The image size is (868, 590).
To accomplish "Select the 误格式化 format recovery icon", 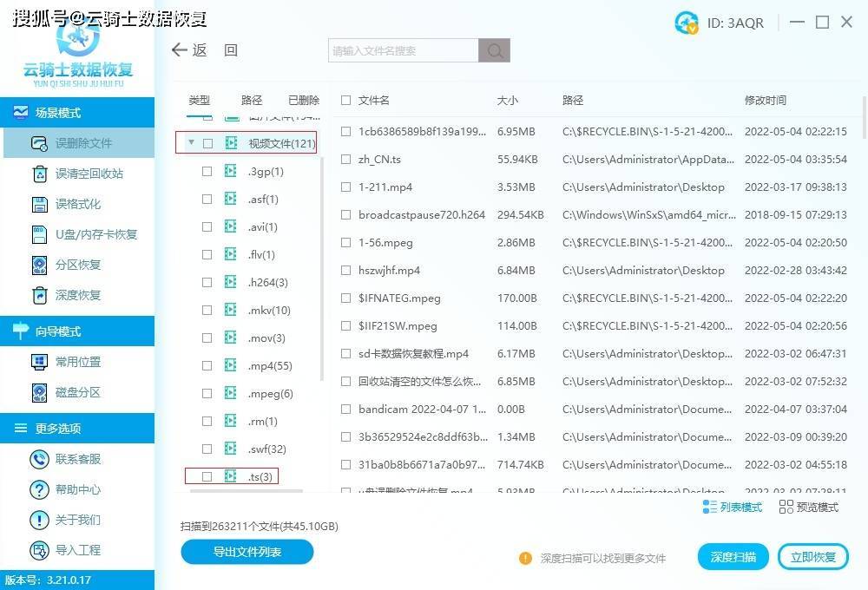I will [39, 204].
